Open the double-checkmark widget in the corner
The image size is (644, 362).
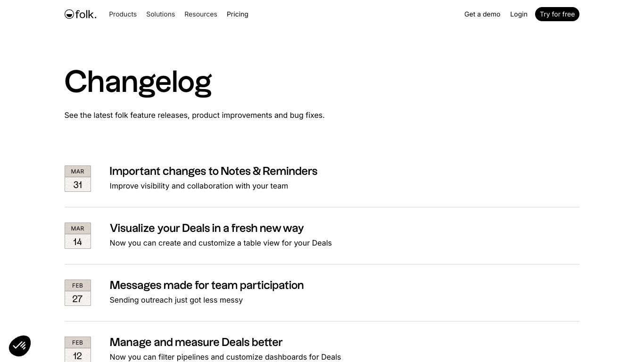(20, 346)
